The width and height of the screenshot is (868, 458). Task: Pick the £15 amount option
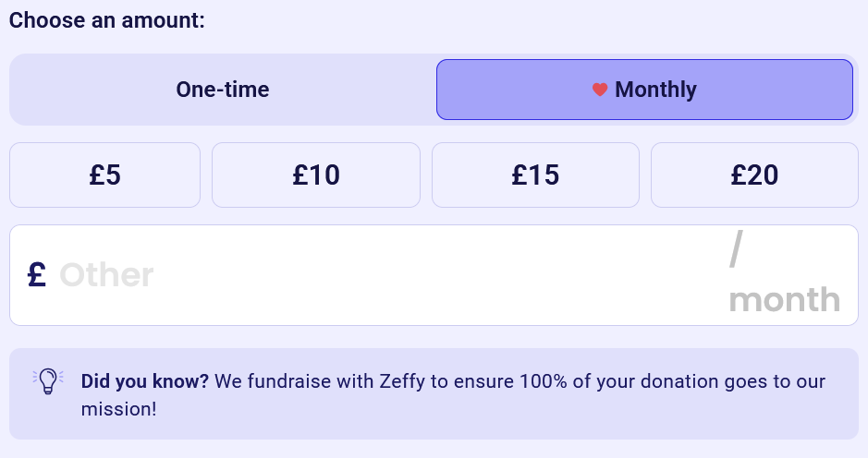[535, 175]
